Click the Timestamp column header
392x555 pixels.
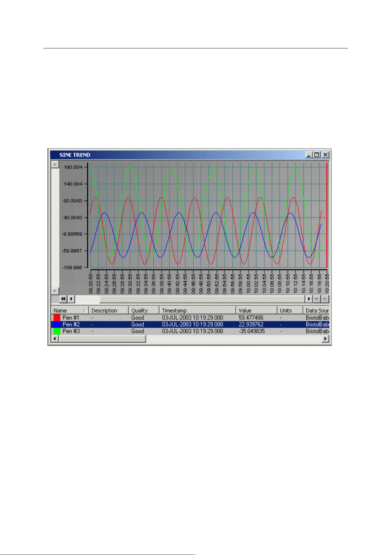click(x=198, y=310)
